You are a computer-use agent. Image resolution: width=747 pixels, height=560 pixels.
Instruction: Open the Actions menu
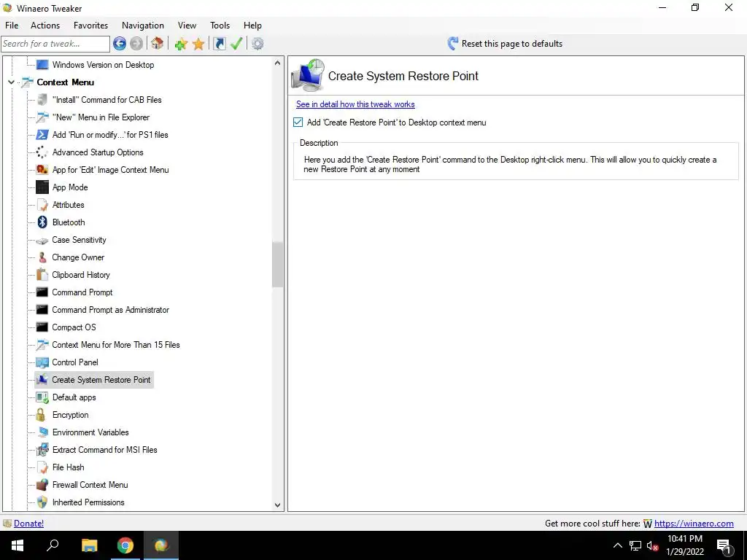coord(45,26)
